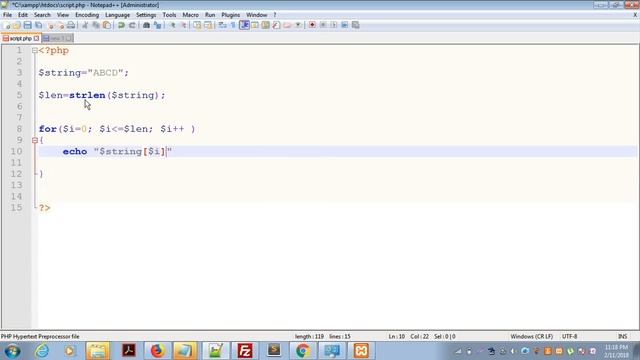Open Sublime Text from the taskbar
The image size is (640, 360).
[274, 351]
